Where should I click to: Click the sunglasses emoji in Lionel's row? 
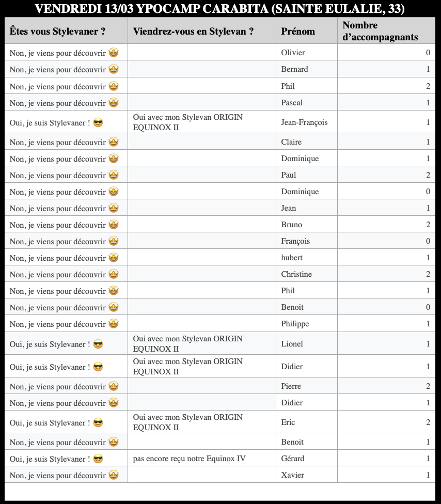98,344
